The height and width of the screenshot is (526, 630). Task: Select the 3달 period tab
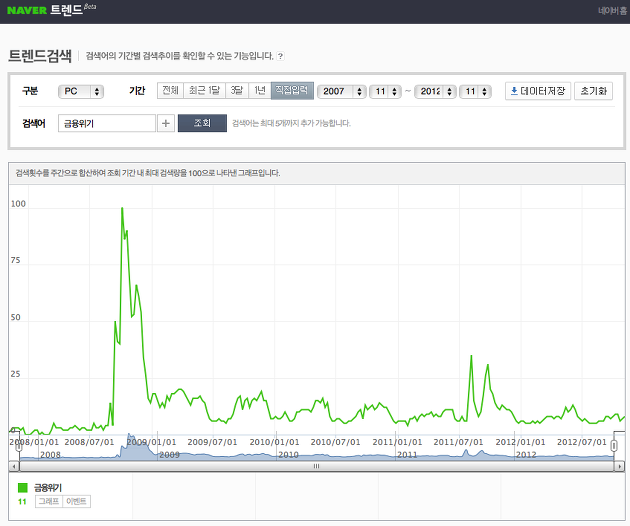click(237, 90)
